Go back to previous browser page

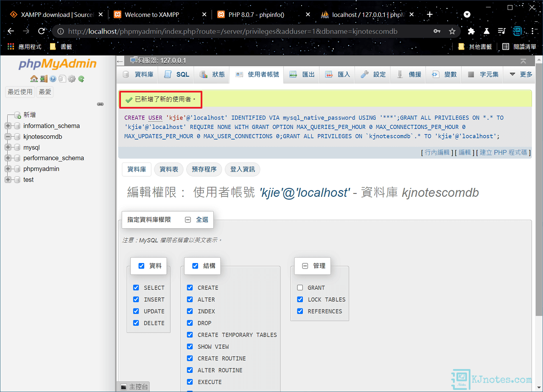pyautogui.click(x=11, y=31)
